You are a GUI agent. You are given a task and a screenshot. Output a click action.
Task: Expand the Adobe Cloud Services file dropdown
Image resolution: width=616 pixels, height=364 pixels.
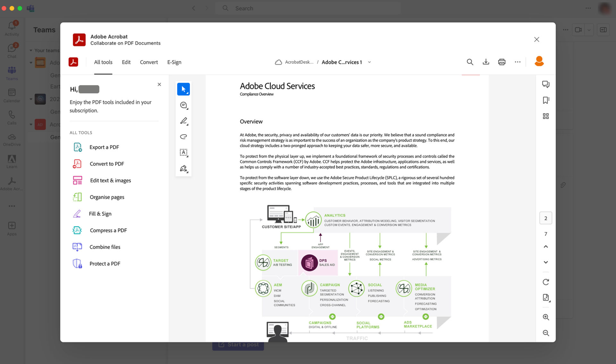click(370, 62)
